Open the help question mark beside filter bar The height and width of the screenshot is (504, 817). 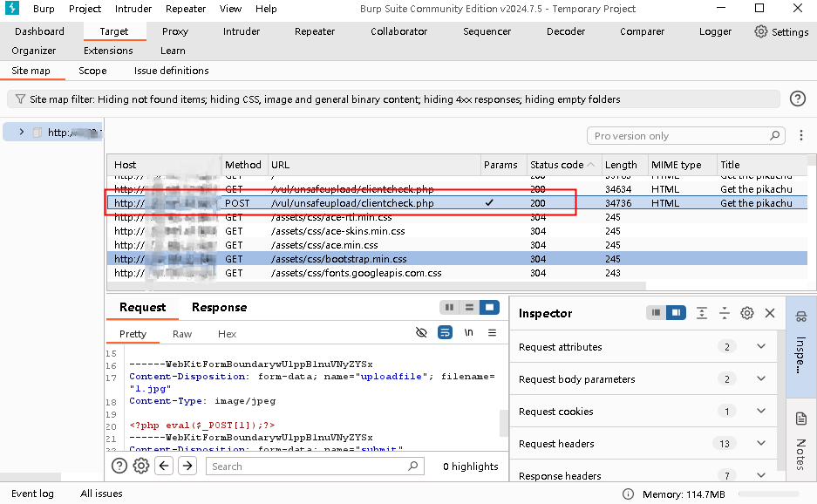click(x=797, y=99)
